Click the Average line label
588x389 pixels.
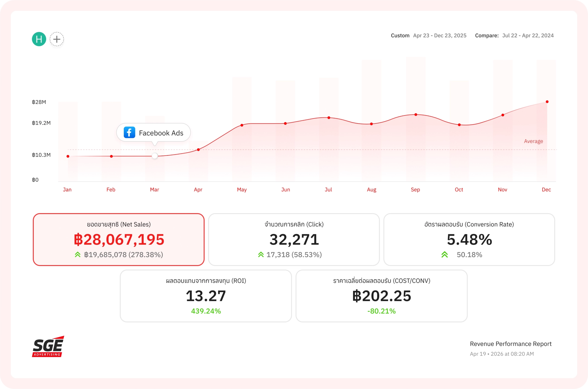(x=534, y=141)
